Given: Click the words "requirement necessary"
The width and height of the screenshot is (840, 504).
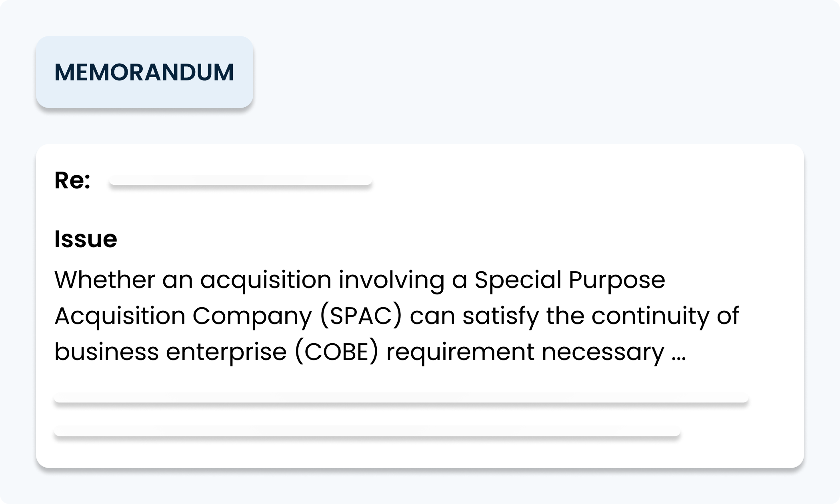Looking at the screenshot, I should [x=525, y=352].
